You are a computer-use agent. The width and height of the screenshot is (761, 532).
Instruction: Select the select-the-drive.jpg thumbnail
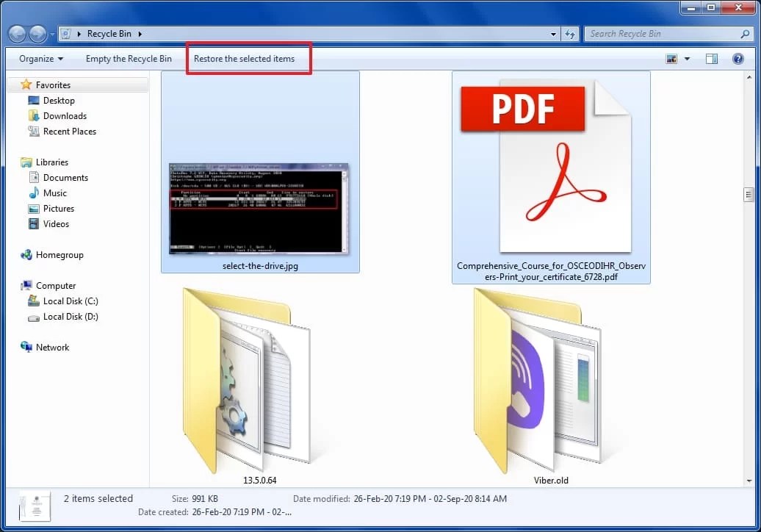pos(259,206)
